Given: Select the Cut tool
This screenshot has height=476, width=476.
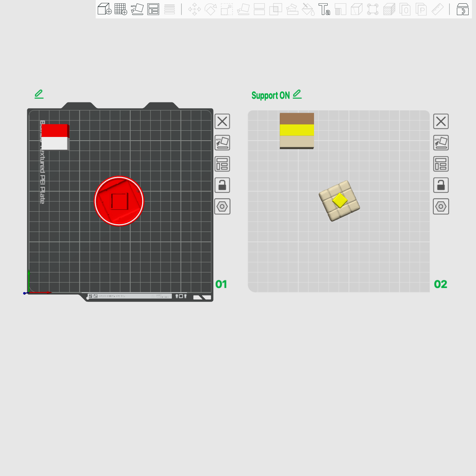Looking at the screenshot, I should tap(259, 9).
